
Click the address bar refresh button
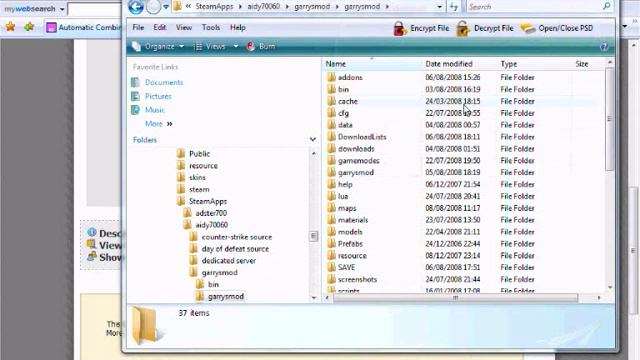click(x=454, y=7)
